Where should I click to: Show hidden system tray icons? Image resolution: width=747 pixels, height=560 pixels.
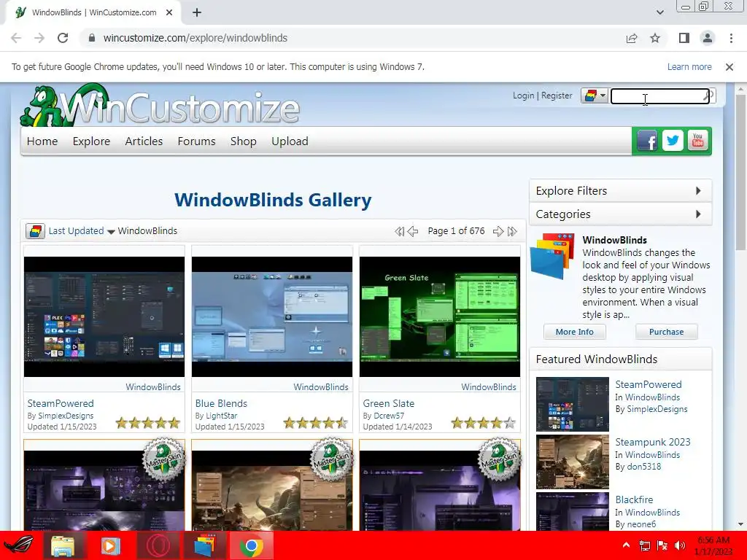click(626, 545)
